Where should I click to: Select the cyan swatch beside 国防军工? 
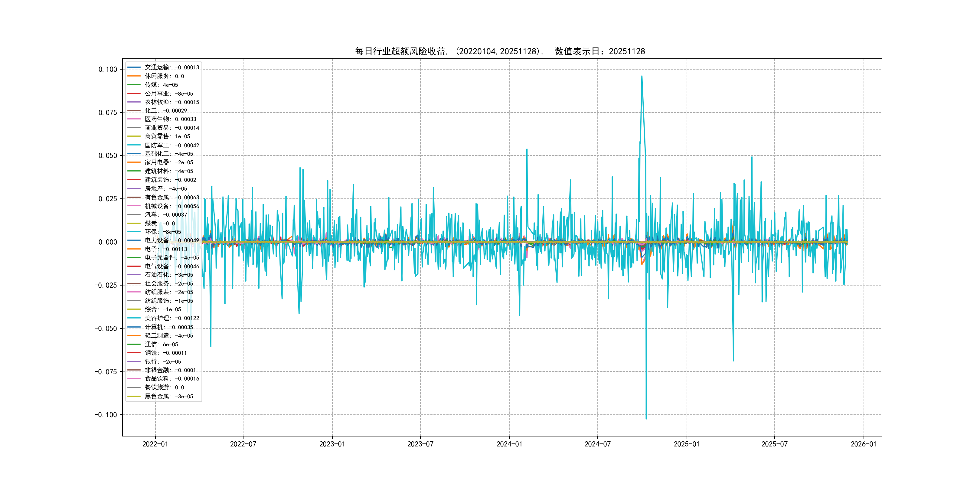134,145
